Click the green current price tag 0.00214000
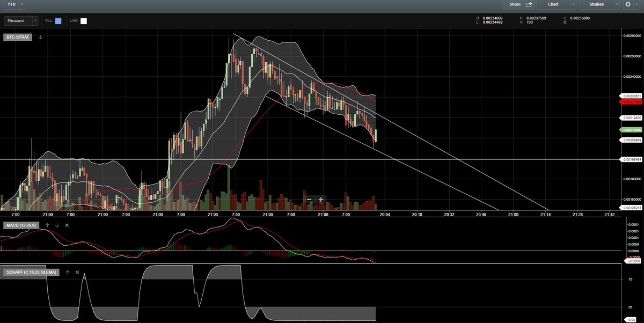Screen dimensions: 644x323 pos(631,130)
